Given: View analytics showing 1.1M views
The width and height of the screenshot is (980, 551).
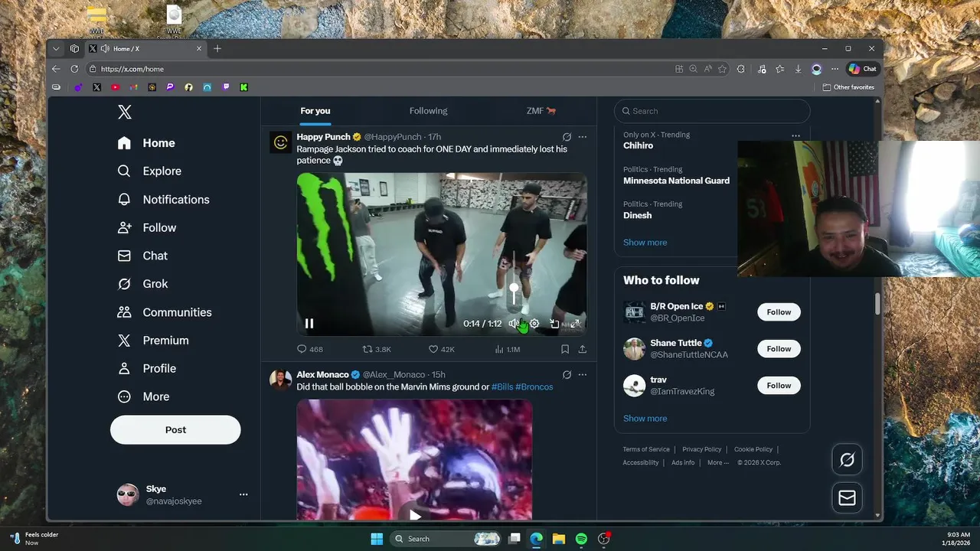Looking at the screenshot, I should click(x=507, y=349).
